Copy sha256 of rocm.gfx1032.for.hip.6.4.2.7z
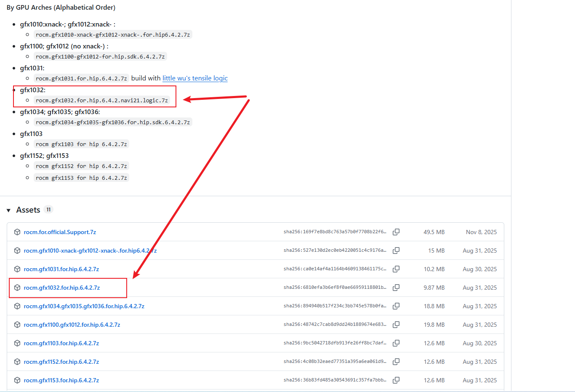This screenshot has width=575, height=392. [x=396, y=288]
